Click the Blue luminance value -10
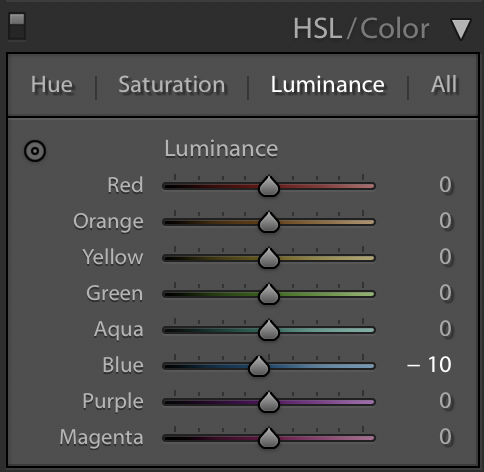The image size is (484, 472). [429, 365]
